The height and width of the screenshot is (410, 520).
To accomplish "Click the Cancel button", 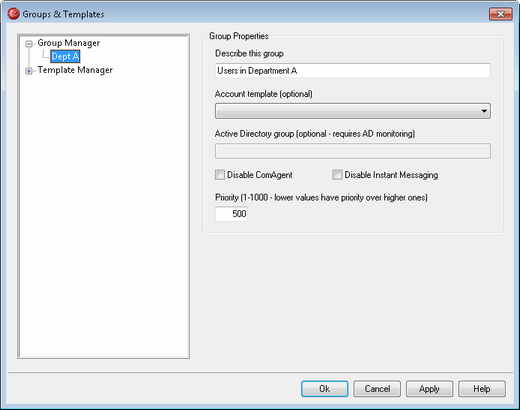I will [377, 389].
